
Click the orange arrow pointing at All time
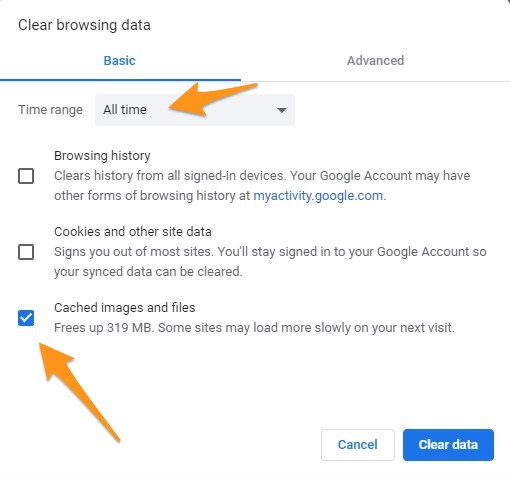(x=213, y=99)
